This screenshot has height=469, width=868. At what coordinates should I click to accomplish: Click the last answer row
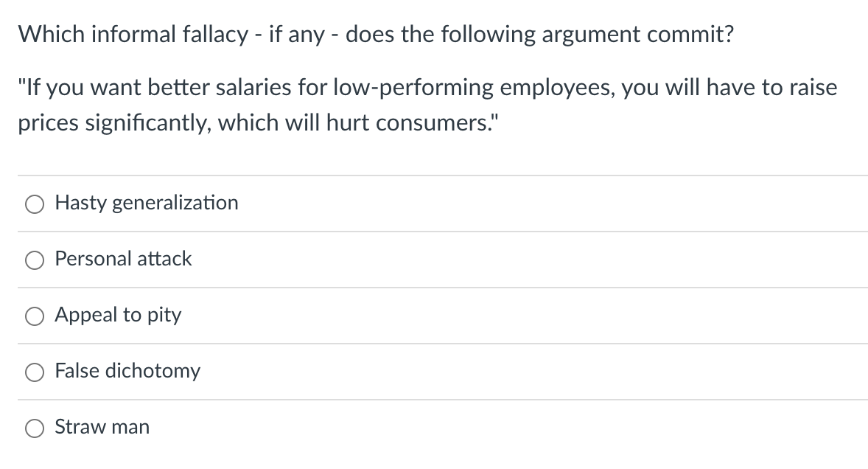434,428
